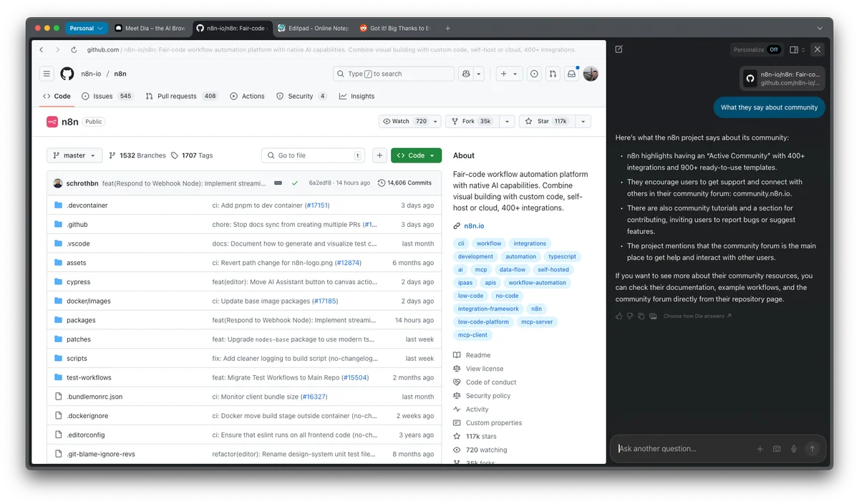859x504 pixels.
Task: Open commit details ellipsis for latest commit
Action: coord(278,183)
